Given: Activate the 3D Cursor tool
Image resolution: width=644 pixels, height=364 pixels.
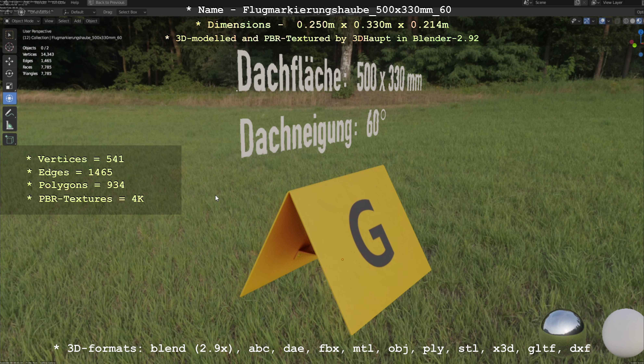Looking at the screenshot, I should 9,47.
